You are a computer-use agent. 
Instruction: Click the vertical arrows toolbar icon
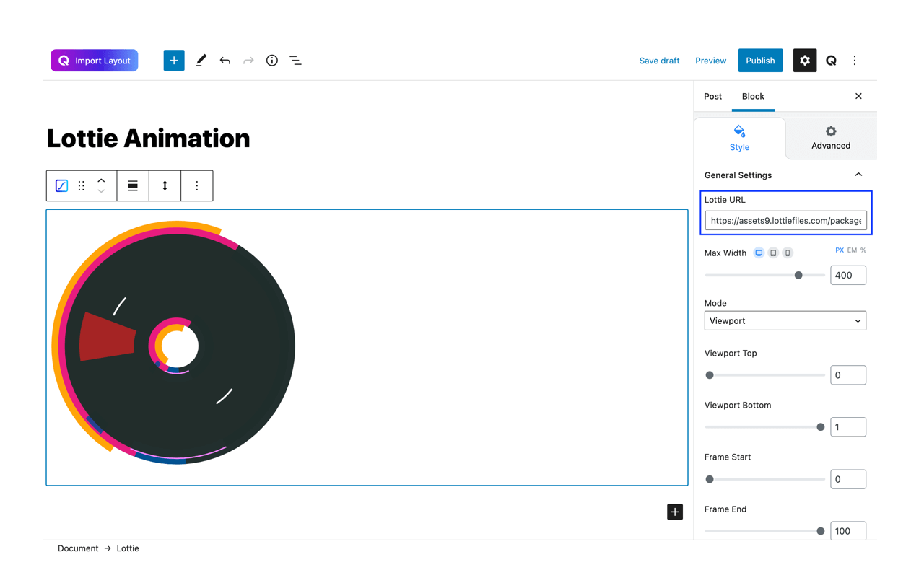(x=165, y=186)
